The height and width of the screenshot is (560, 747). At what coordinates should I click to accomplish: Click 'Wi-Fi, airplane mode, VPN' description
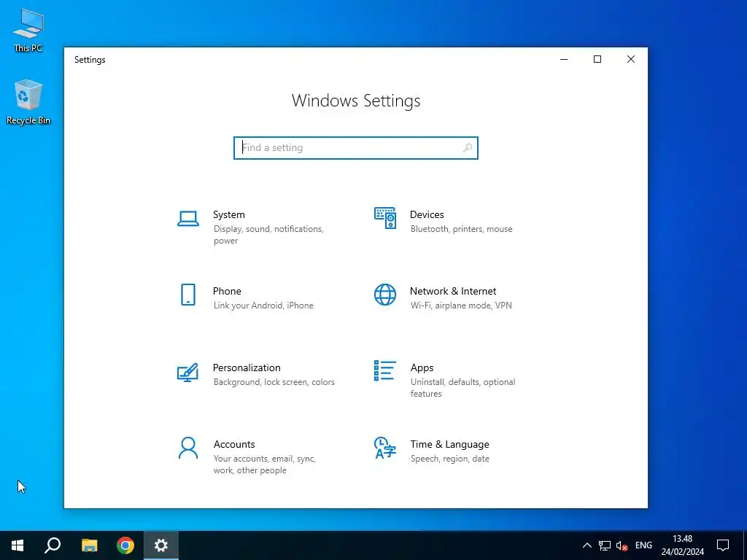tap(461, 306)
